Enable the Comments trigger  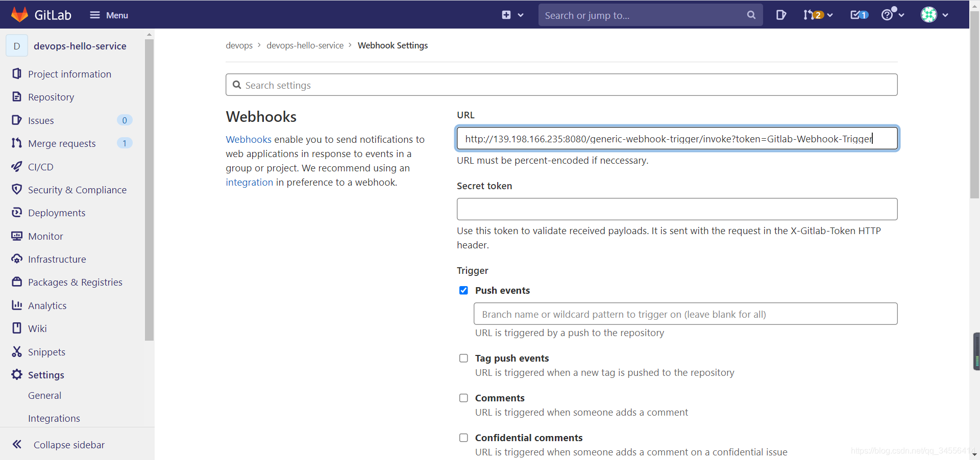[463, 398]
